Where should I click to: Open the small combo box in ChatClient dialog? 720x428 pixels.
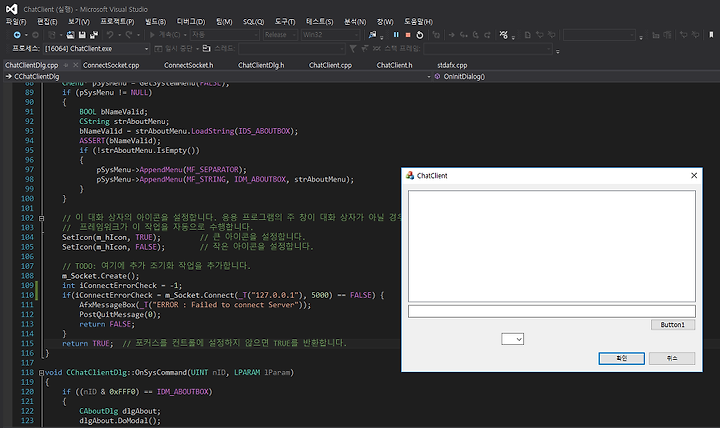(512, 339)
